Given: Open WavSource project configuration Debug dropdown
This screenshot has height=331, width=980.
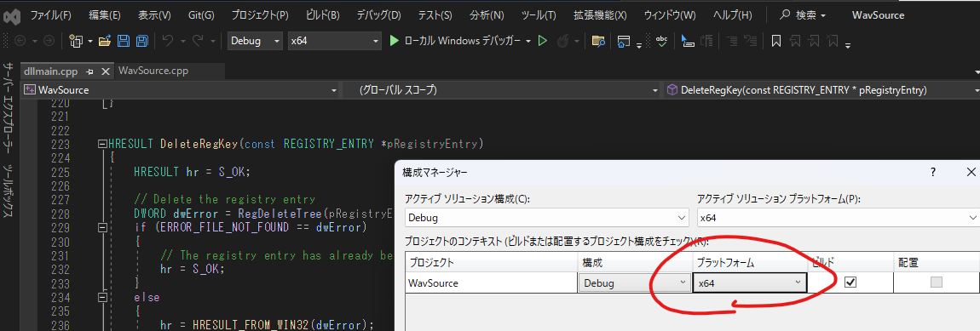Looking at the screenshot, I should (634, 282).
